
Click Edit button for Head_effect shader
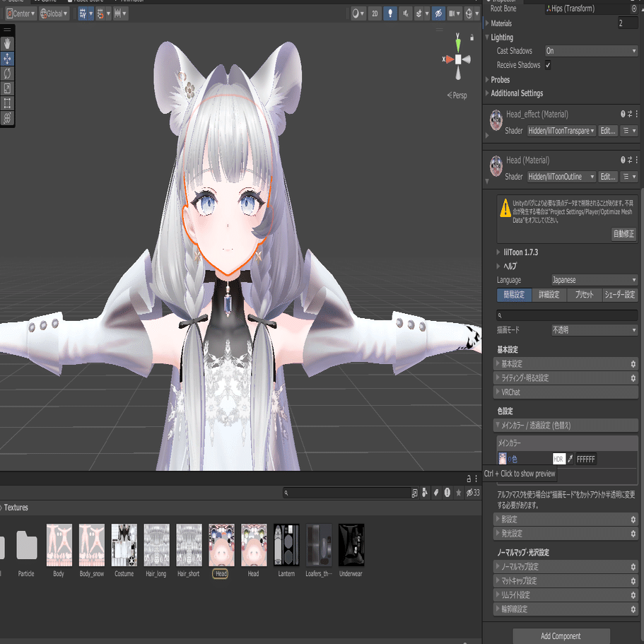click(608, 131)
